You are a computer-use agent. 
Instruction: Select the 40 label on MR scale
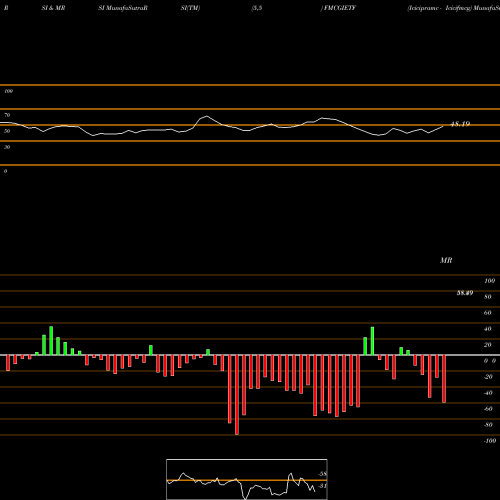coord(488,329)
